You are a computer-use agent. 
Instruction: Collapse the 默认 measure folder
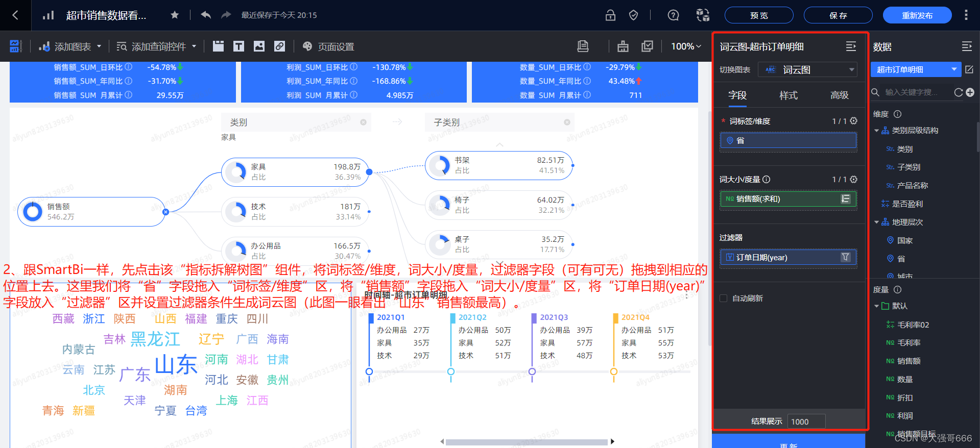click(x=876, y=306)
